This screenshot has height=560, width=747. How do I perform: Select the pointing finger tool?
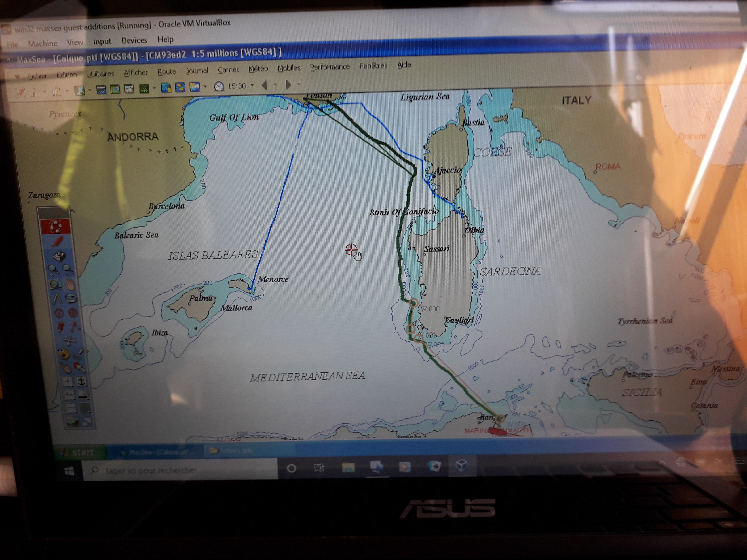[66, 368]
